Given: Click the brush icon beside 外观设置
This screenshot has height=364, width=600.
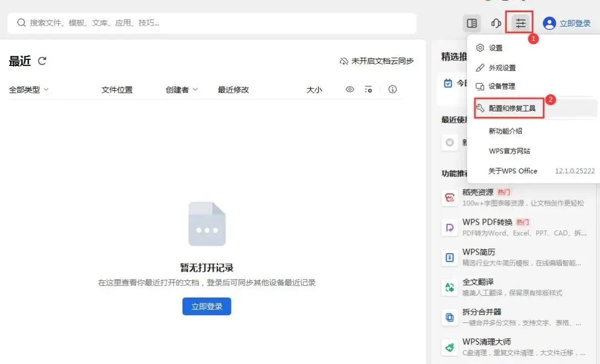Looking at the screenshot, I should tap(480, 68).
